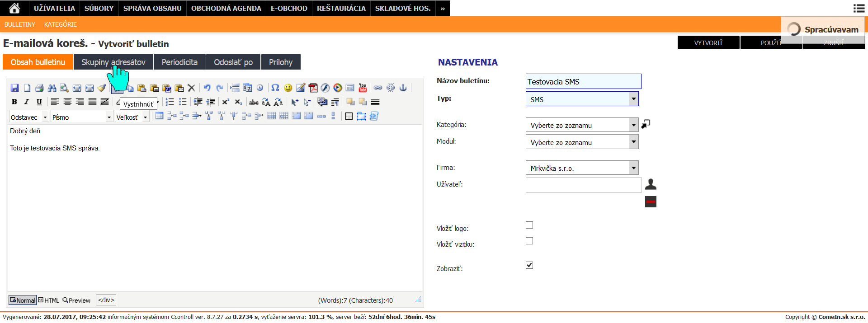Insert special character with Omega icon
Viewport: 868px width, 323px height.
click(x=275, y=88)
